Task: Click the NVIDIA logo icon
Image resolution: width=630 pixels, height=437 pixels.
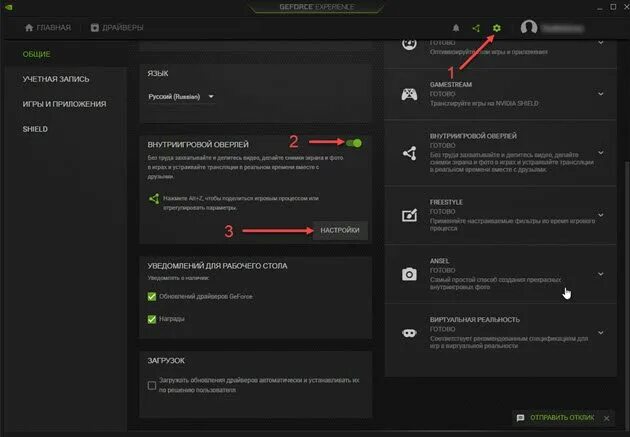Action: 8,7
